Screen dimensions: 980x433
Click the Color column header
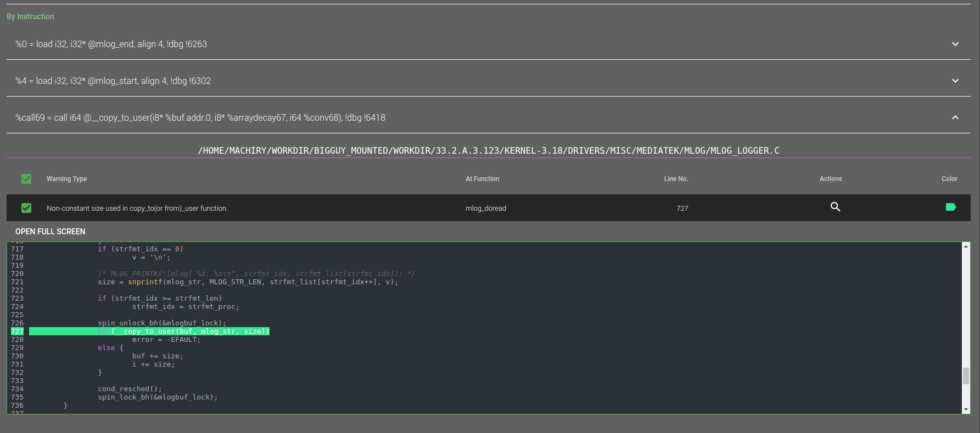pos(949,179)
